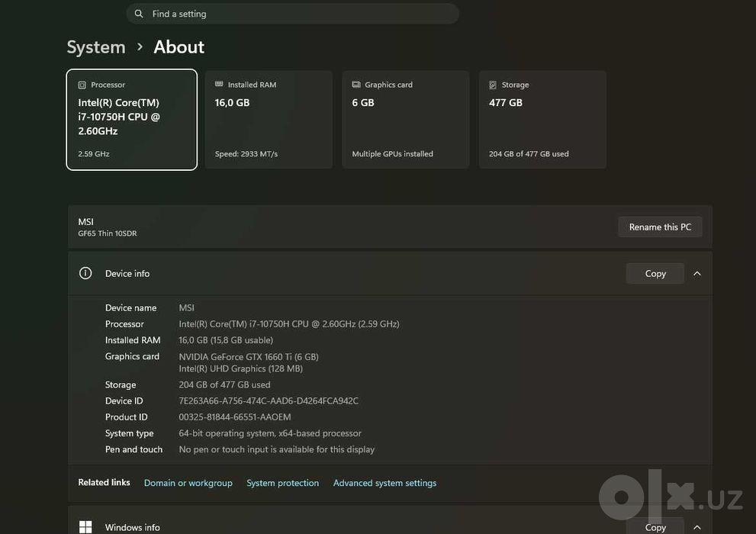Copy the Device info details
This screenshot has height=534, width=756.
(x=655, y=273)
